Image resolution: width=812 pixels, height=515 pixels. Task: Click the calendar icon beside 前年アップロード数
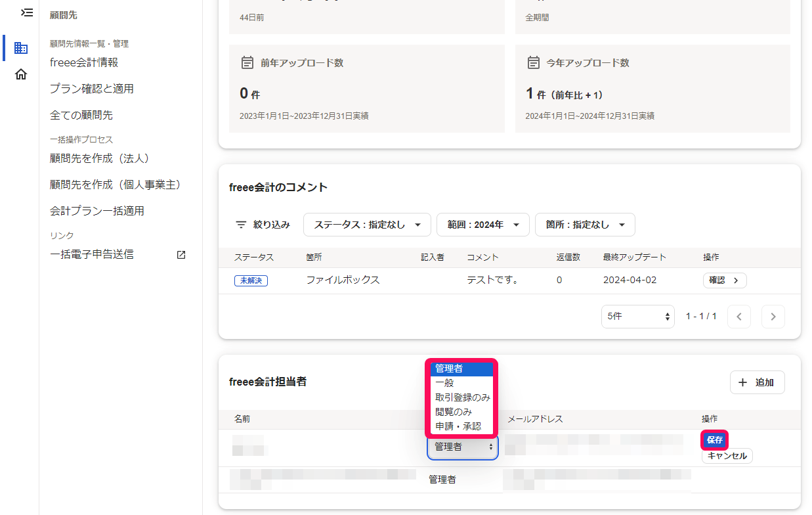247,63
